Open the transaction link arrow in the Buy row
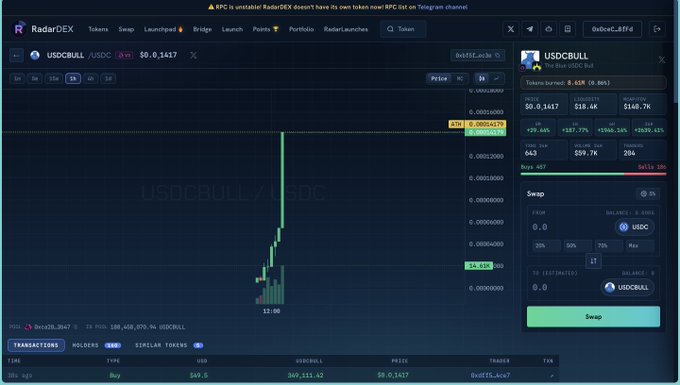This screenshot has width=680, height=385. click(552, 375)
